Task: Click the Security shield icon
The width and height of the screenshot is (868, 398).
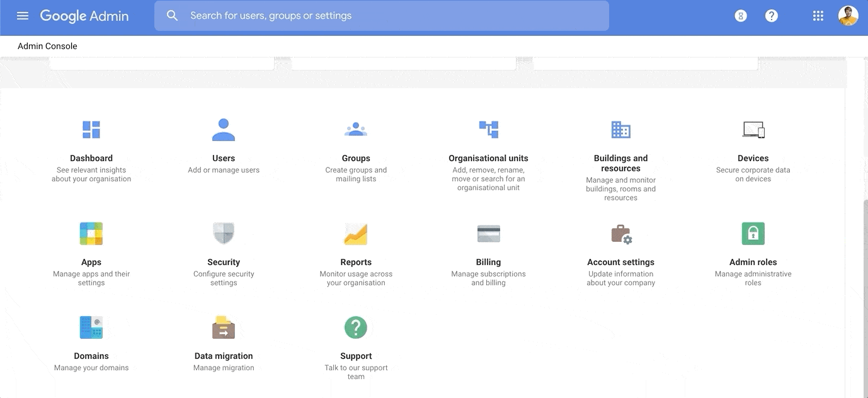Action: click(x=224, y=234)
